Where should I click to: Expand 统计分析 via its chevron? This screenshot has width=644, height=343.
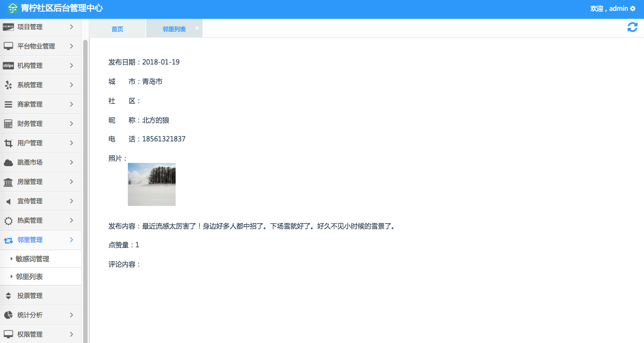[x=71, y=315]
